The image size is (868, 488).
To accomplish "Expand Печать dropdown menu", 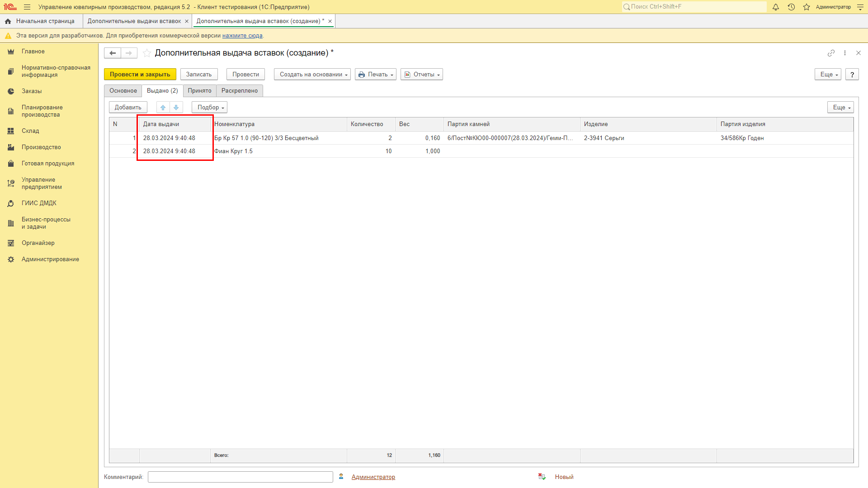I will click(x=376, y=75).
